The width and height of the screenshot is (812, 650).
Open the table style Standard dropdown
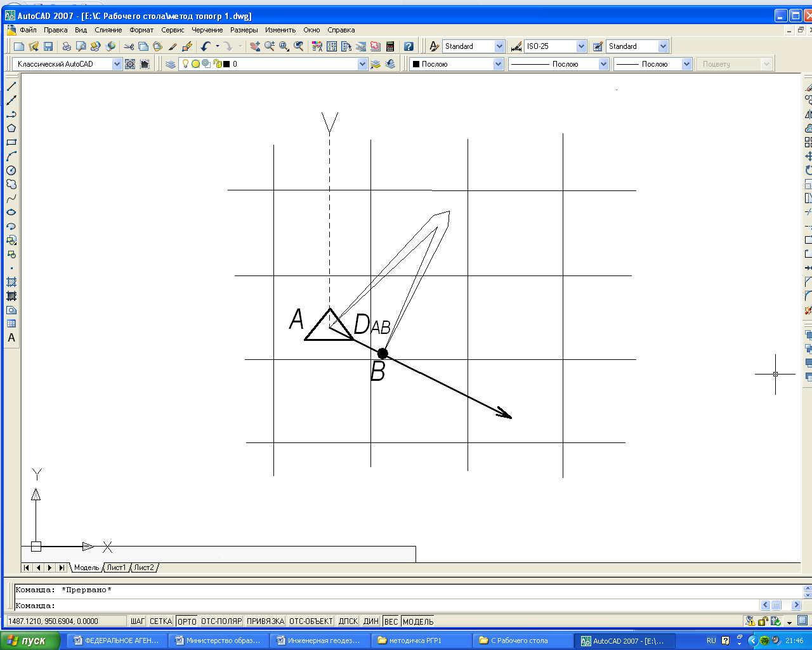point(663,46)
